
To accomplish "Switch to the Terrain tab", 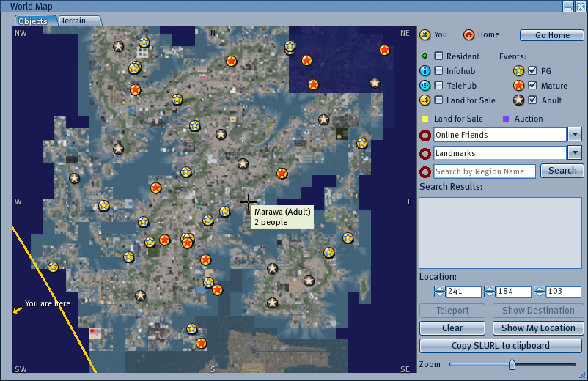I will [x=79, y=21].
